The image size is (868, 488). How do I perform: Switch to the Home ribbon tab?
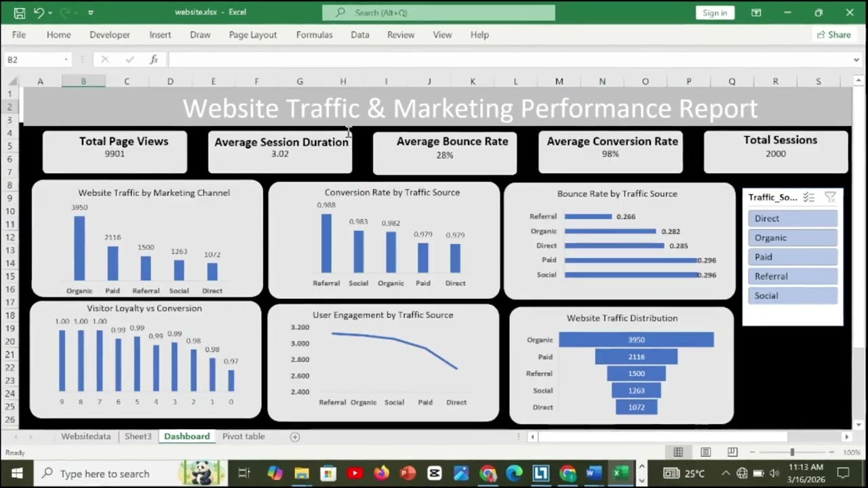click(x=58, y=35)
